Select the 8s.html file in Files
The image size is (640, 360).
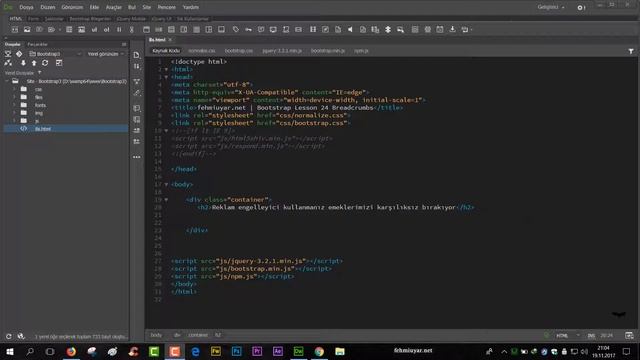[x=65, y=129]
